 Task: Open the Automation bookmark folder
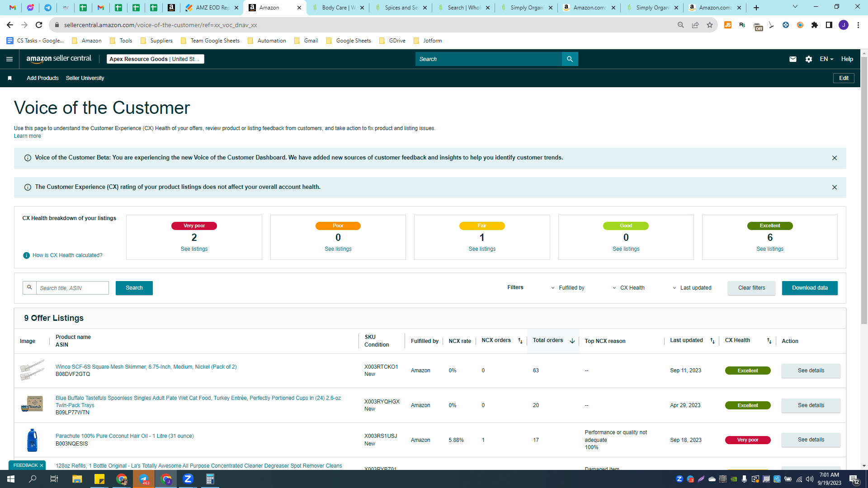tap(267, 41)
